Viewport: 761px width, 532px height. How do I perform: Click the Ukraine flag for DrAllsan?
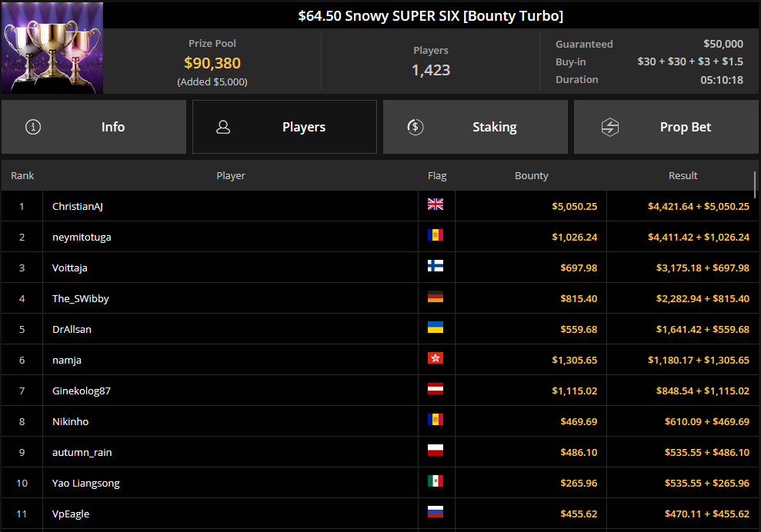tap(436, 328)
